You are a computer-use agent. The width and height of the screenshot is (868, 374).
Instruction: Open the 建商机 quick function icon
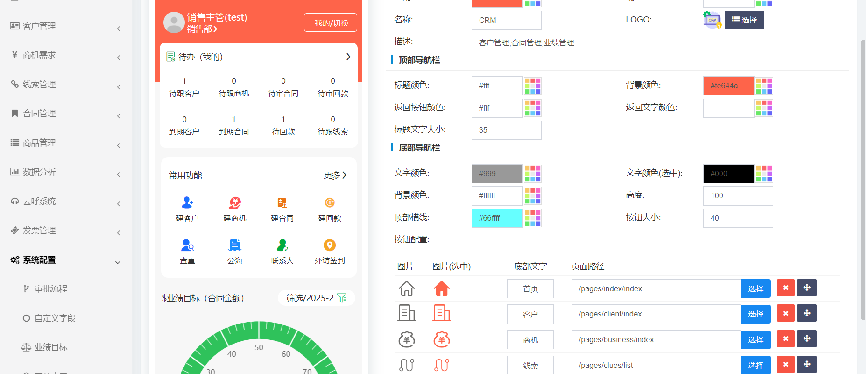click(234, 202)
